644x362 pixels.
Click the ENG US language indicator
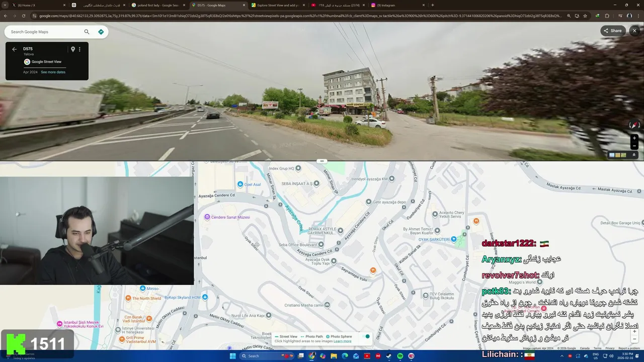596,356
